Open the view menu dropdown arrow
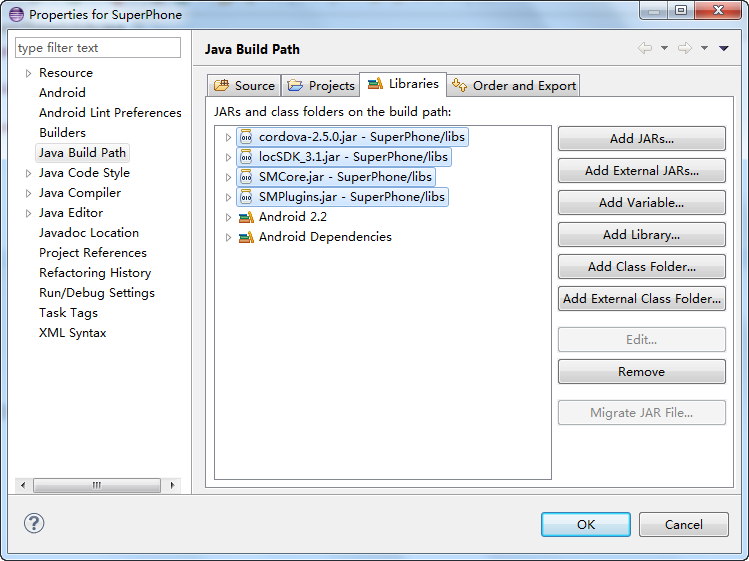749x561 pixels. pyautogui.click(x=724, y=48)
